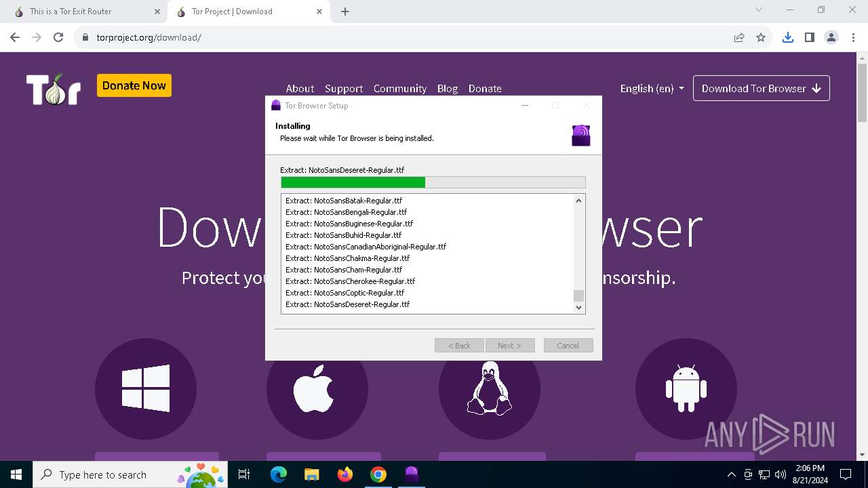Click the Android robot download icon

point(686,389)
